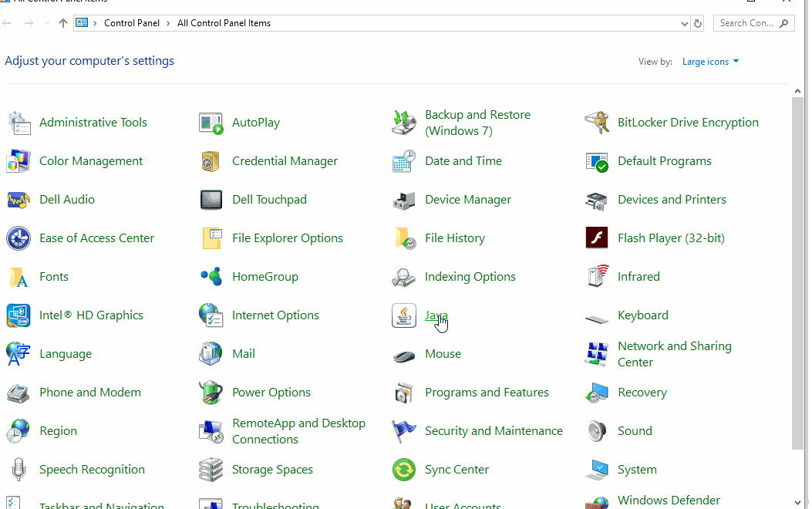
Task: Click the Sync Center icon
Action: (404, 470)
